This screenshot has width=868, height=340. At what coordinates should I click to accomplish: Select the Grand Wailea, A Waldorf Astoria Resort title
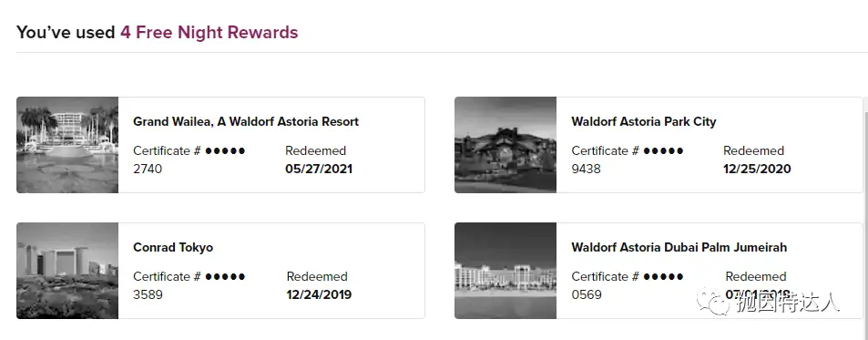pos(246,121)
